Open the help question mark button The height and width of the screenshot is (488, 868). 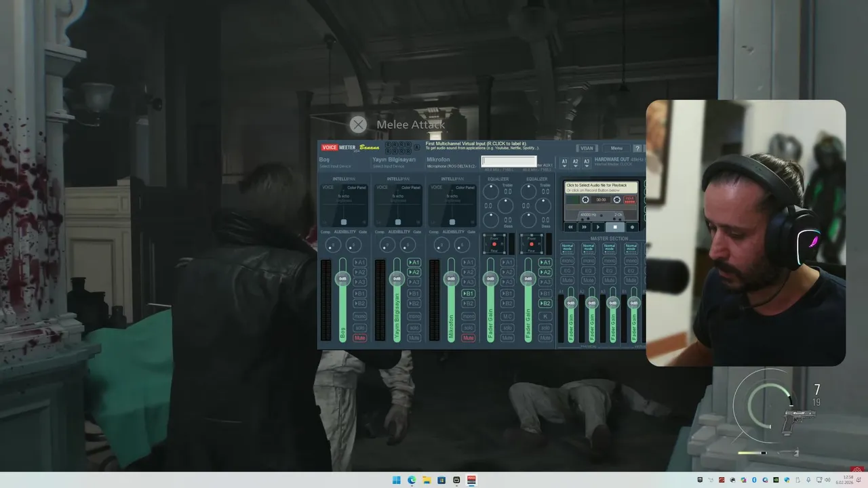[637, 148]
